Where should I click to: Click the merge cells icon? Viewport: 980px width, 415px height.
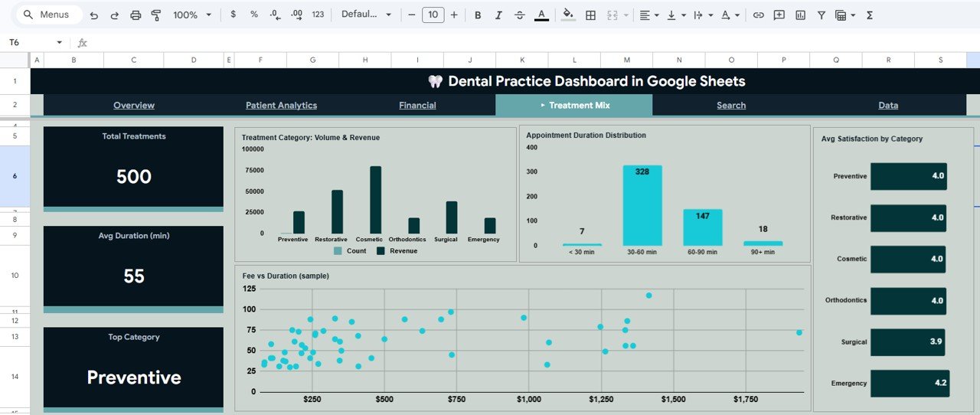[612, 15]
